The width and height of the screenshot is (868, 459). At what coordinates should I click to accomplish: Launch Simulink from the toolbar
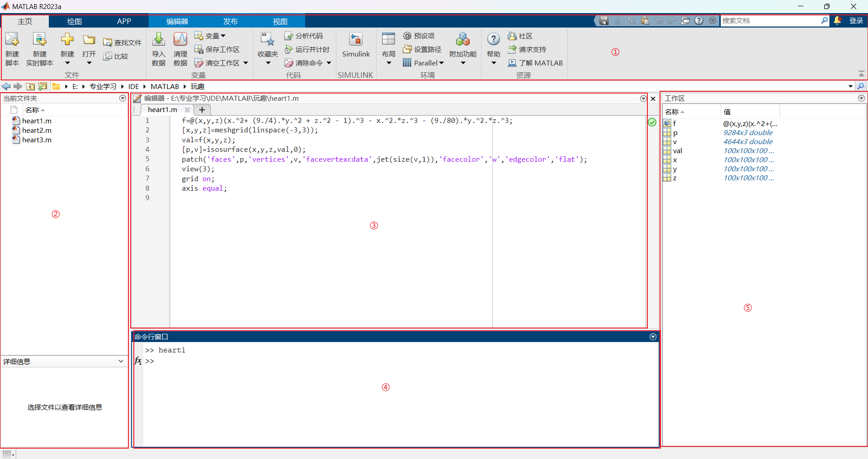pos(356,45)
